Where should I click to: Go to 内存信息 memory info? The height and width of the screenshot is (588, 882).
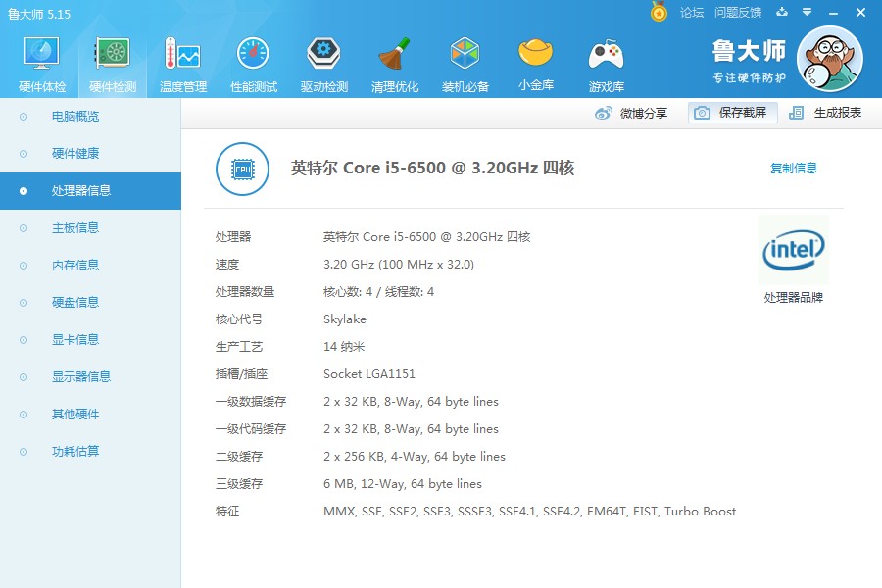pos(90,265)
